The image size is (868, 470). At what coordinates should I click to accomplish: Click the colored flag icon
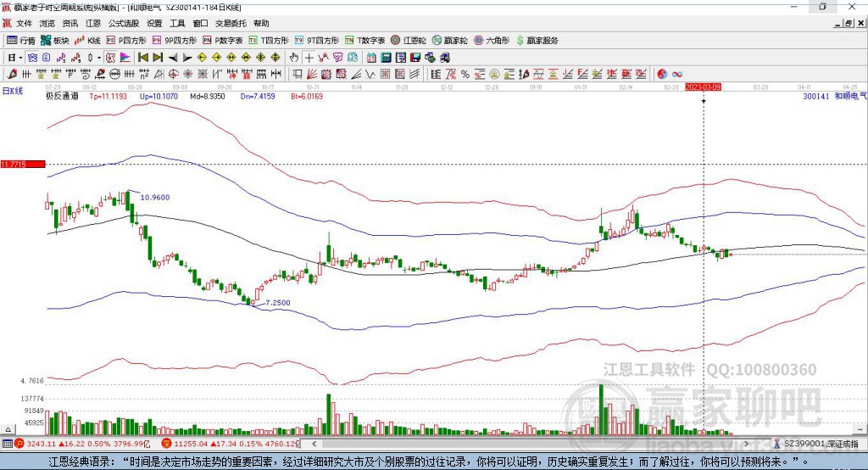(125, 58)
